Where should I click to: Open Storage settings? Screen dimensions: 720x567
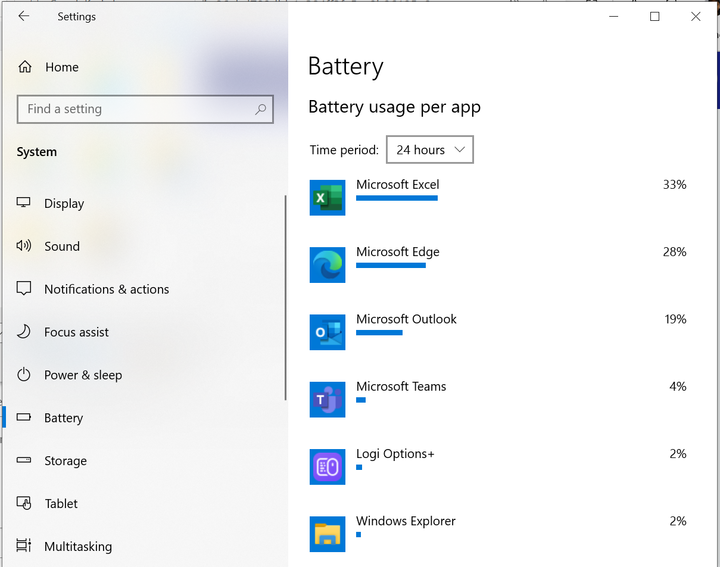[65, 460]
